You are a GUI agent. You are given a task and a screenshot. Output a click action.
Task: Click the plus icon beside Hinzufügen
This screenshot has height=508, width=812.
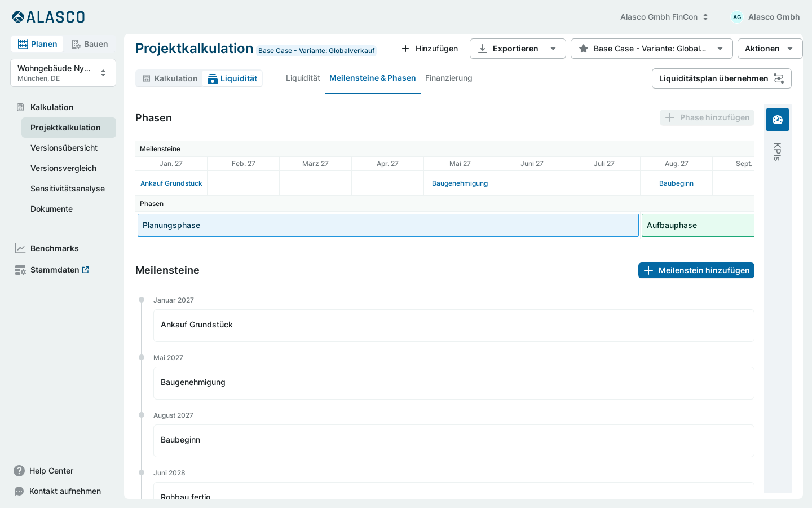click(405, 49)
